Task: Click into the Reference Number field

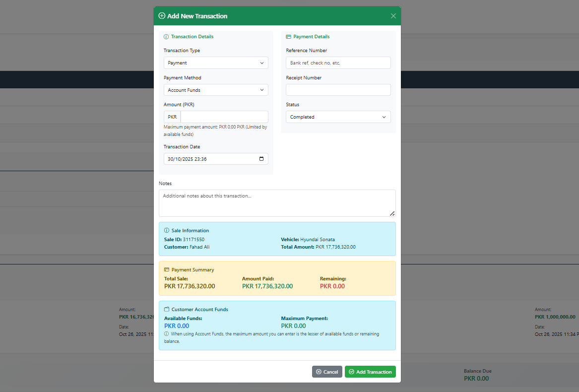Action: pos(338,63)
